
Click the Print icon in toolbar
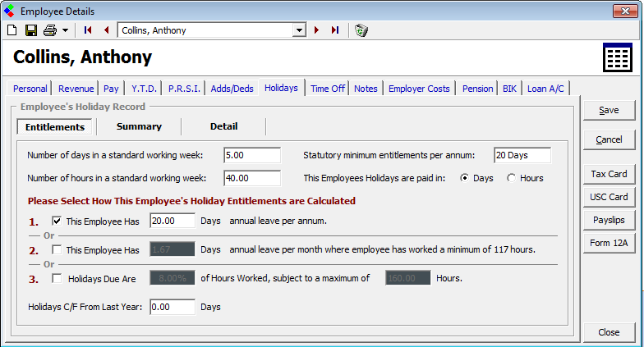[49, 30]
